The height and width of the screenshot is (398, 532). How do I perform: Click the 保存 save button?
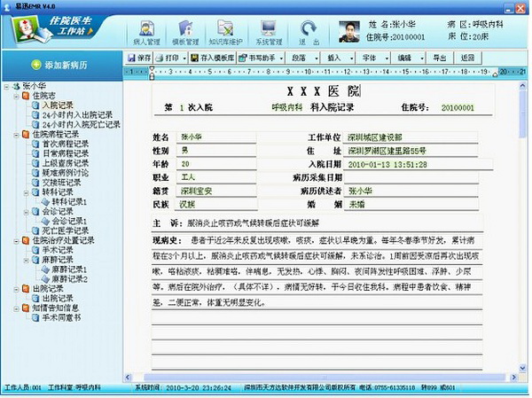139,58
